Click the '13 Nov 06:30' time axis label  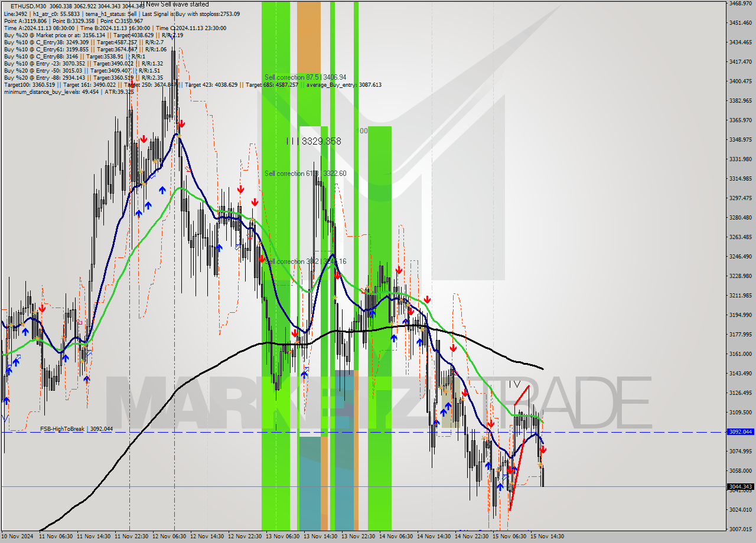tap(283, 537)
